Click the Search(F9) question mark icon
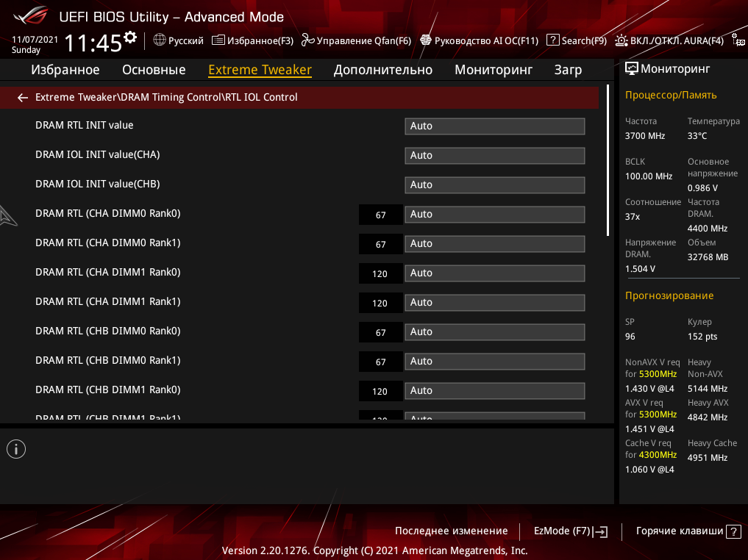The image size is (748, 560). [x=552, y=40]
